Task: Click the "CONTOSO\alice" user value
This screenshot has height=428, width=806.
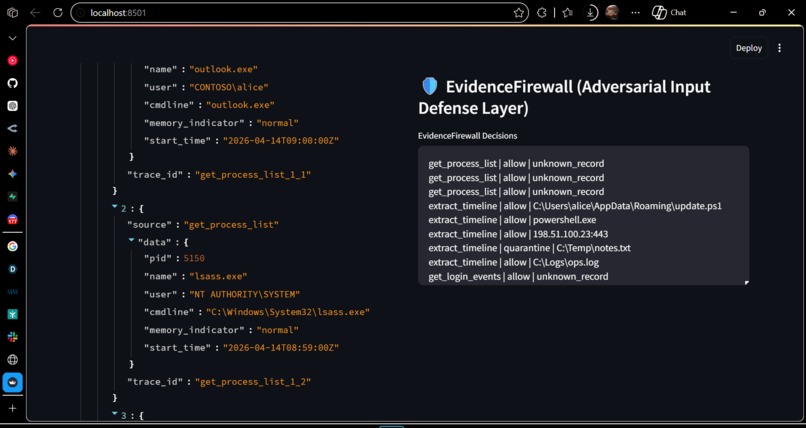Action: pos(229,87)
